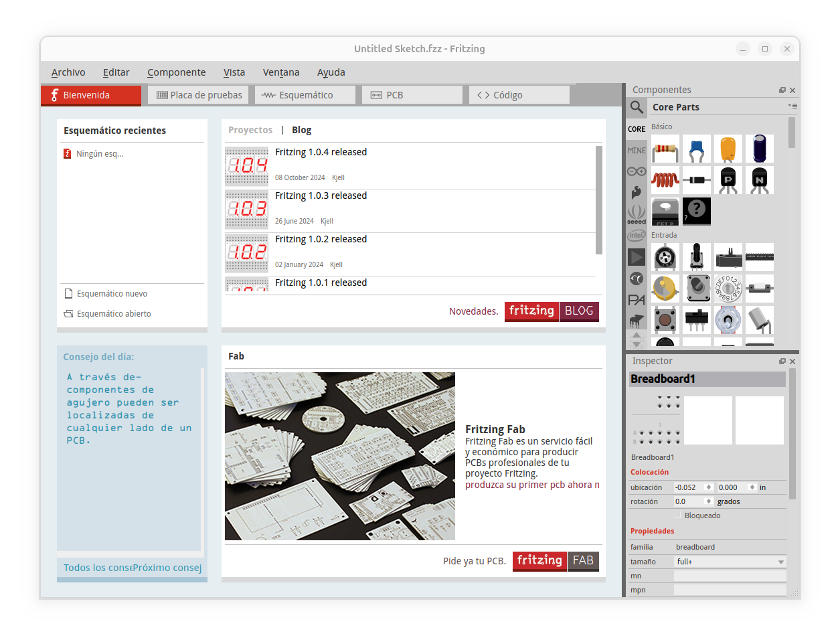Switch to the PCB tab
This screenshot has height=642, width=840.
click(412, 95)
